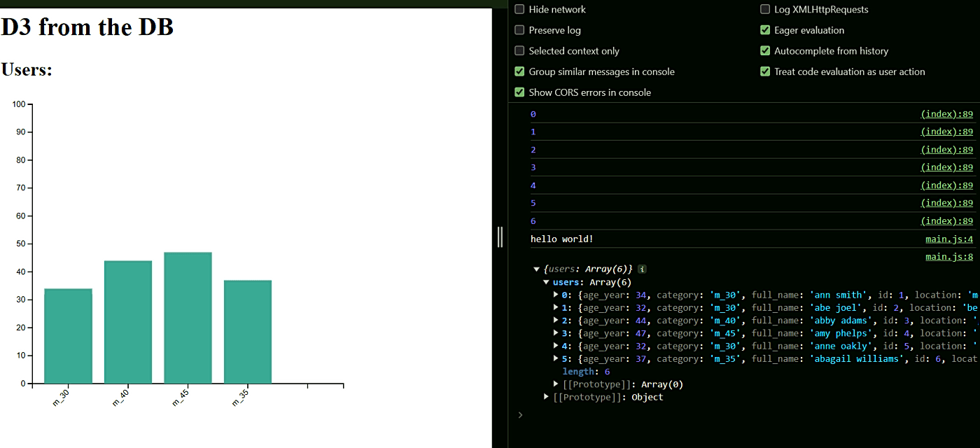Uncheck Group similar messages in console

(519, 71)
